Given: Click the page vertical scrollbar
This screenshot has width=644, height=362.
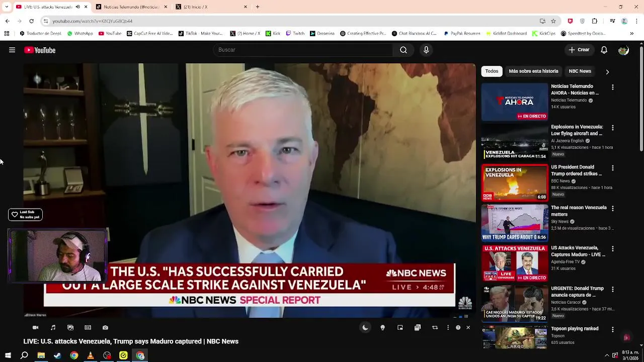Looking at the screenshot, I should pos(641,98).
